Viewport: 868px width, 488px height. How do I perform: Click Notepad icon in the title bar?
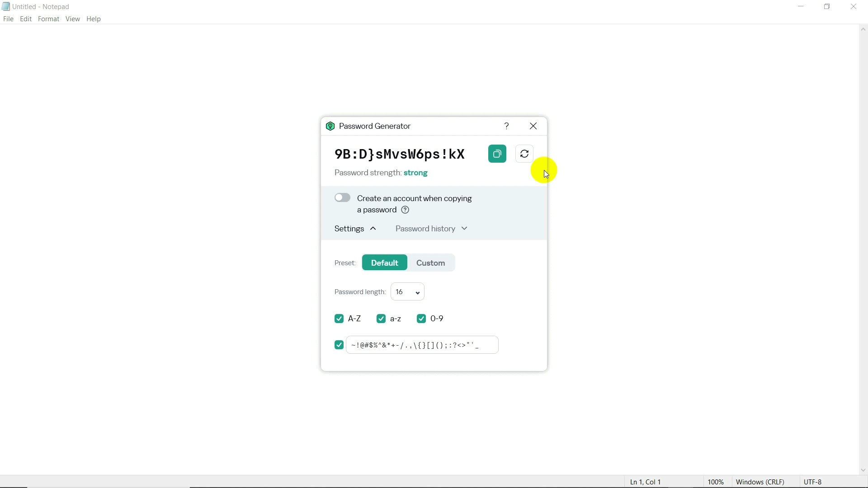tap(6, 6)
